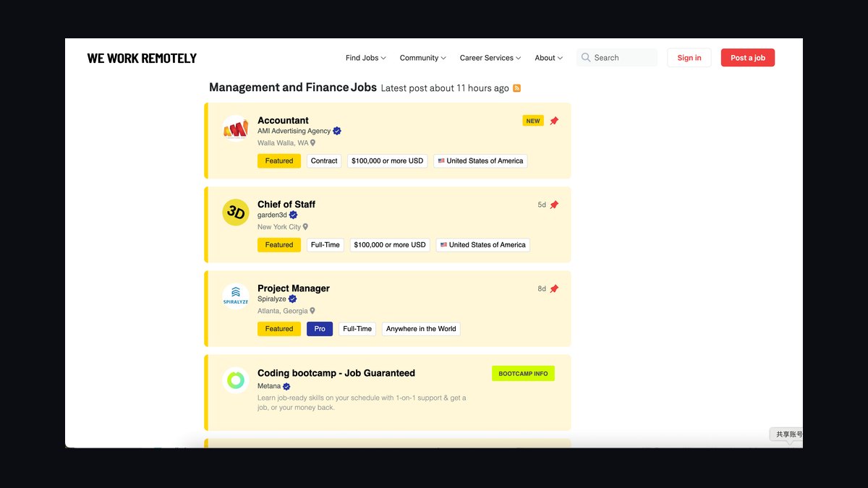Click location pin beside Atlanta, Georgia
Image resolution: width=868 pixels, height=488 pixels.
click(x=313, y=311)
